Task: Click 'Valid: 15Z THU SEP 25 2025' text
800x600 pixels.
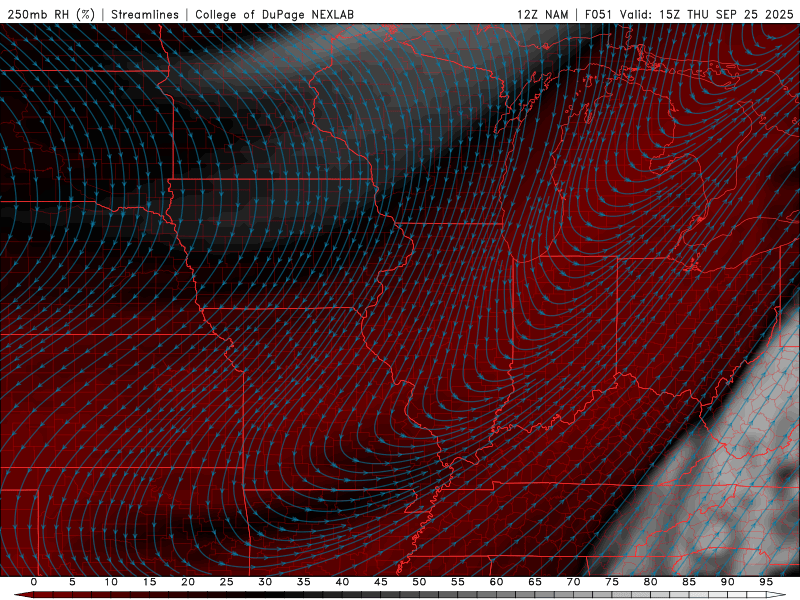Action: pyautogui.click(x=707, y=14)
